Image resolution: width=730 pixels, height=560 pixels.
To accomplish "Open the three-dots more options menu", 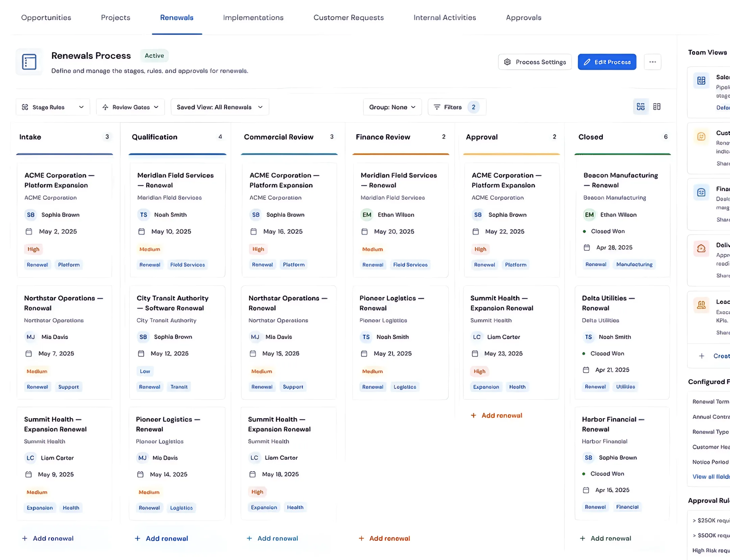I will [x=652, y=62].
